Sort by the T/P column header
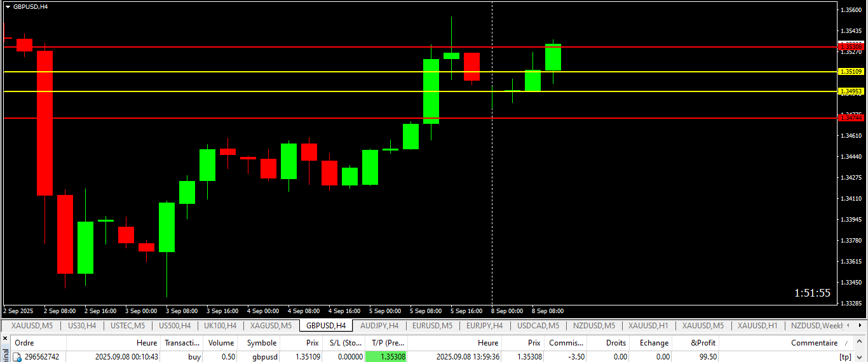 (x=388, y=343)
